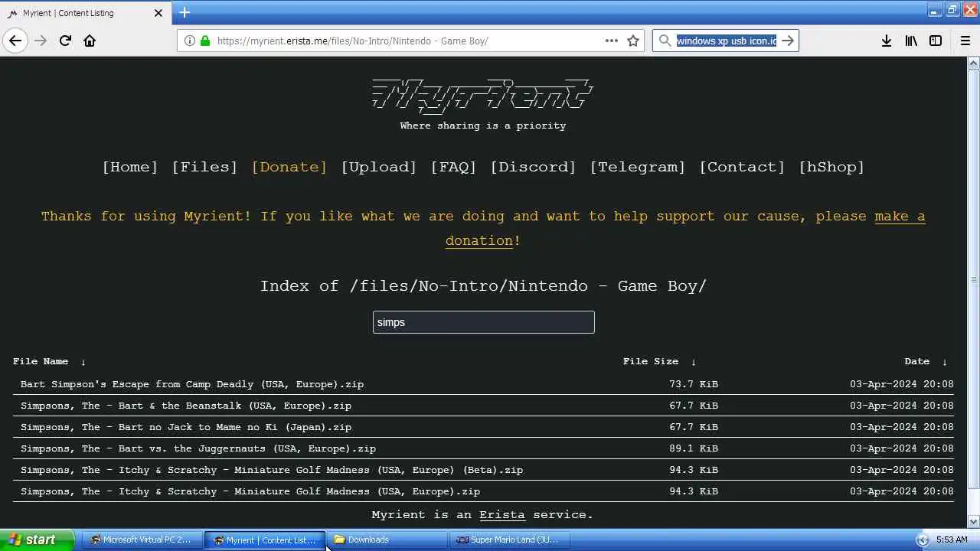
Task: Select the Myrient Content Listing tab
Action: (85, 13)
